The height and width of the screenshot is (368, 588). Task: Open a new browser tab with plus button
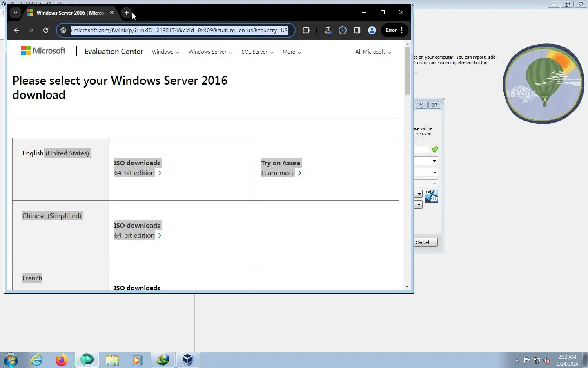point(127,13)
